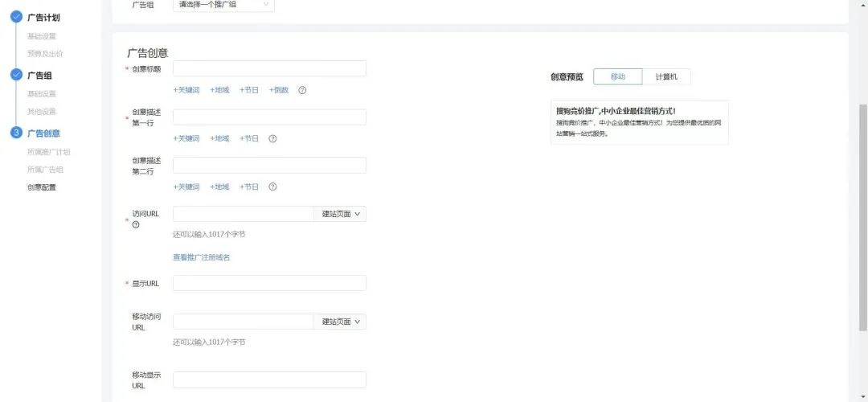
Task: Click the 广告计划 step checkmark icon
Action: tap(16, 17)
